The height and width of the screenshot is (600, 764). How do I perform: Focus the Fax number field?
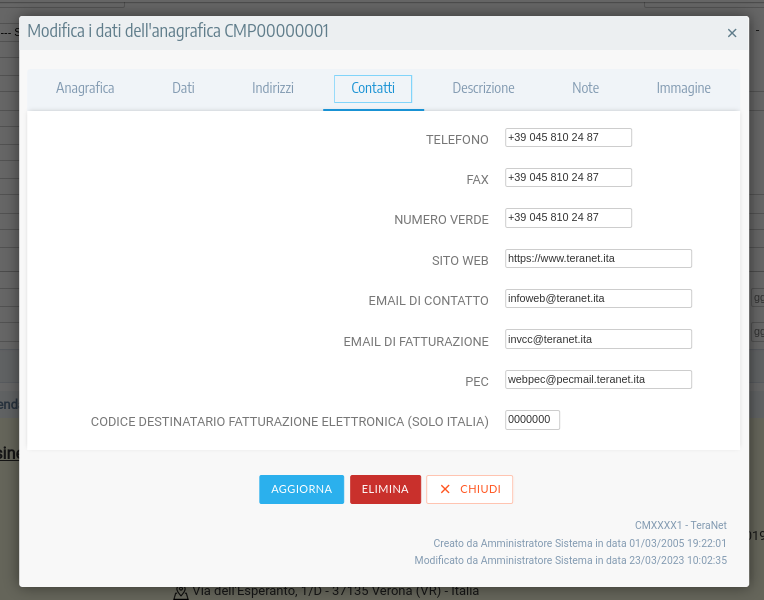(568, 177)
